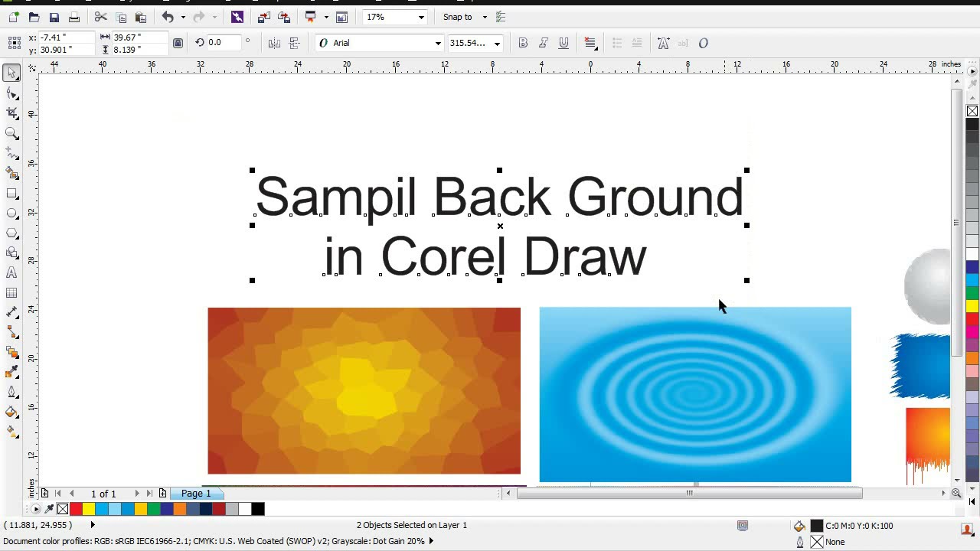Select the Ellipse tool
Image resolution: width=980 pixels, height=551 pixels.
[x=11, y=214]
